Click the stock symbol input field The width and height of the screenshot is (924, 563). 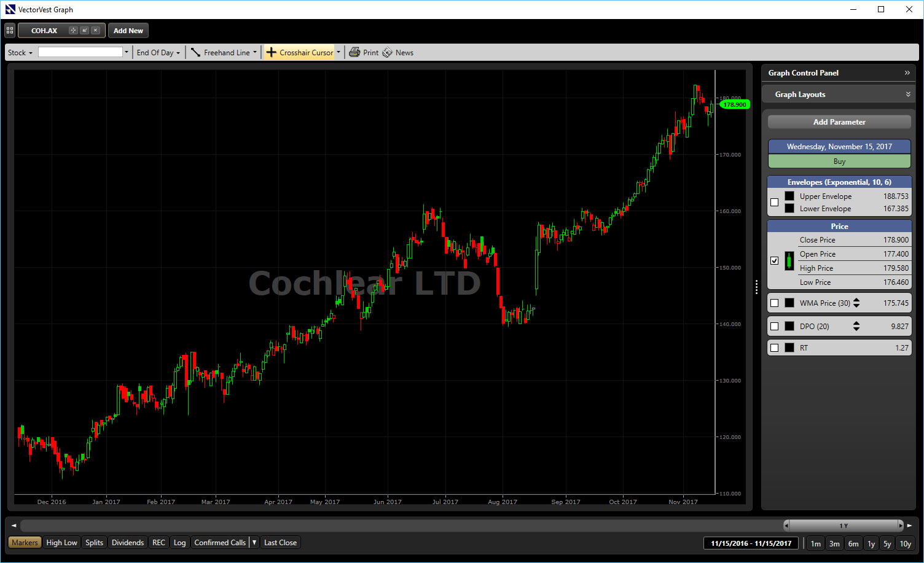click(x=80, y=53)
